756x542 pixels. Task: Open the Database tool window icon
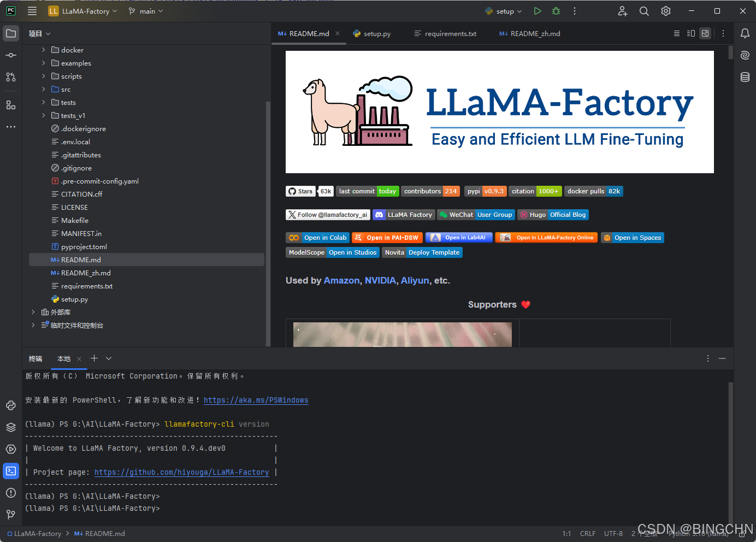point(745,77)
